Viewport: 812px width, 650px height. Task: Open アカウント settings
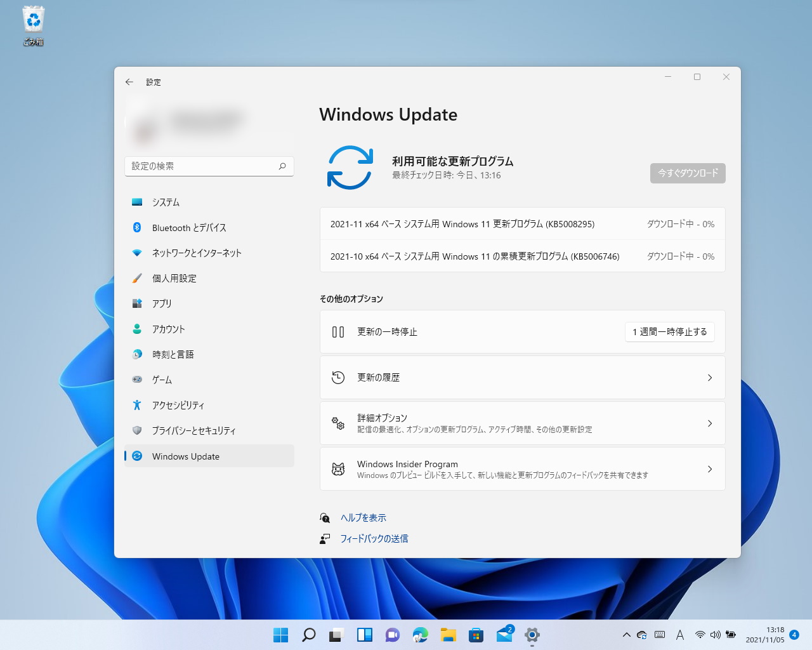click(x=169, y=329)
